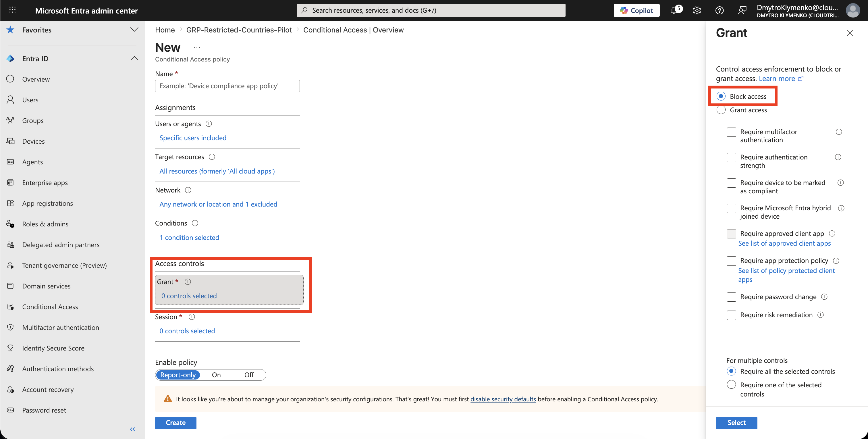Open Session 0 controls selected link
This screenshot has height=439, width=868.
(187, 331)
